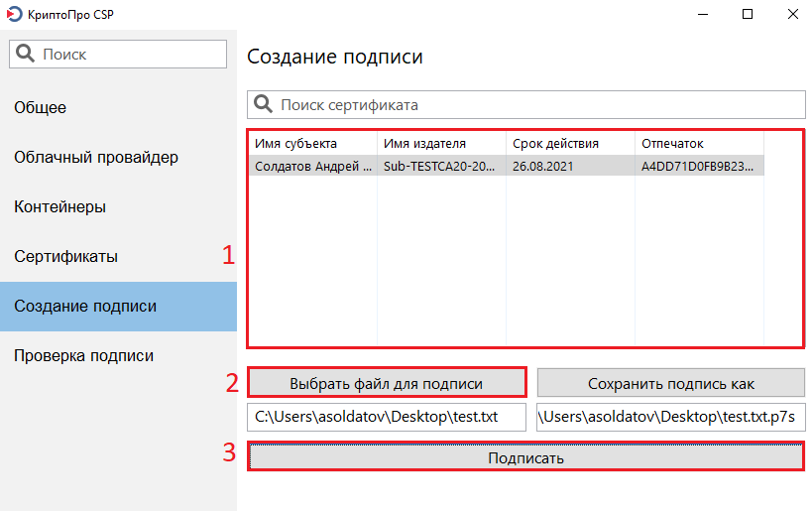Close the КриптоПро CSP window
This screenshot has height=511, width=812.
click(x=793, y=15)
